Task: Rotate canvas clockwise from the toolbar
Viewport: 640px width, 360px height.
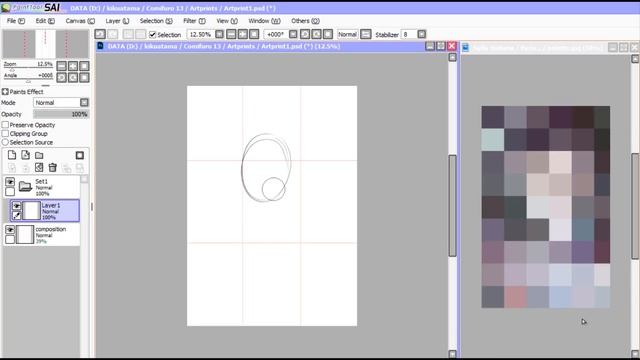Action: click(x=316, y=34)
